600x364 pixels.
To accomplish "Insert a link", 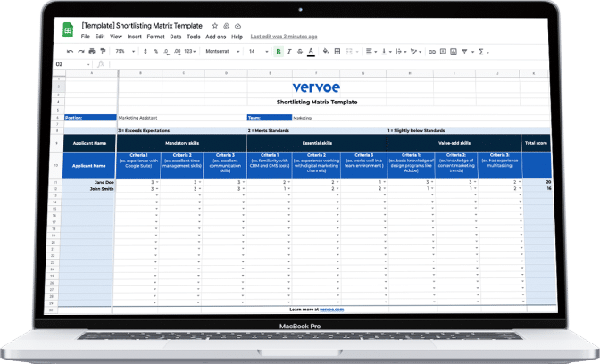I will click(x=432, y=52).
